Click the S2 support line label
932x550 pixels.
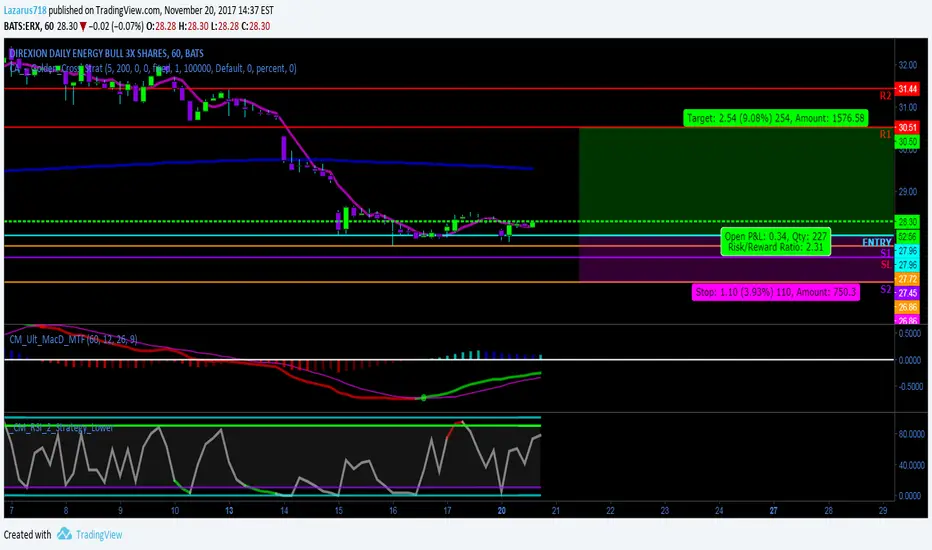886,289
